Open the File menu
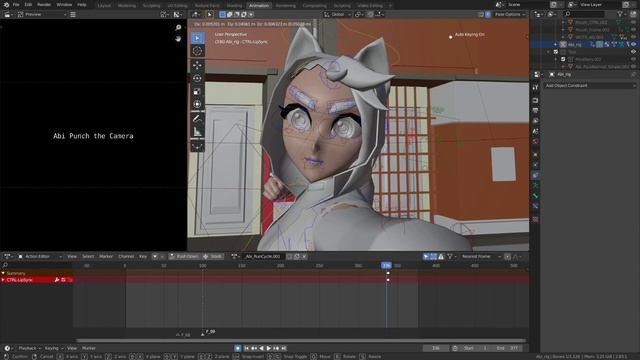The image size is (640, 360). pyautogui.click(x=16, y=5)
